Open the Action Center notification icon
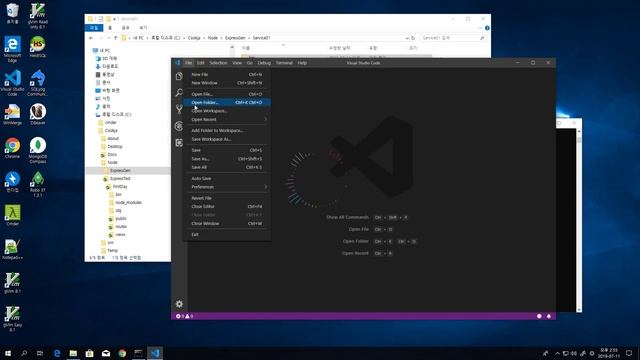This screenshot has width=640, height=360. (x=629, y=353)
